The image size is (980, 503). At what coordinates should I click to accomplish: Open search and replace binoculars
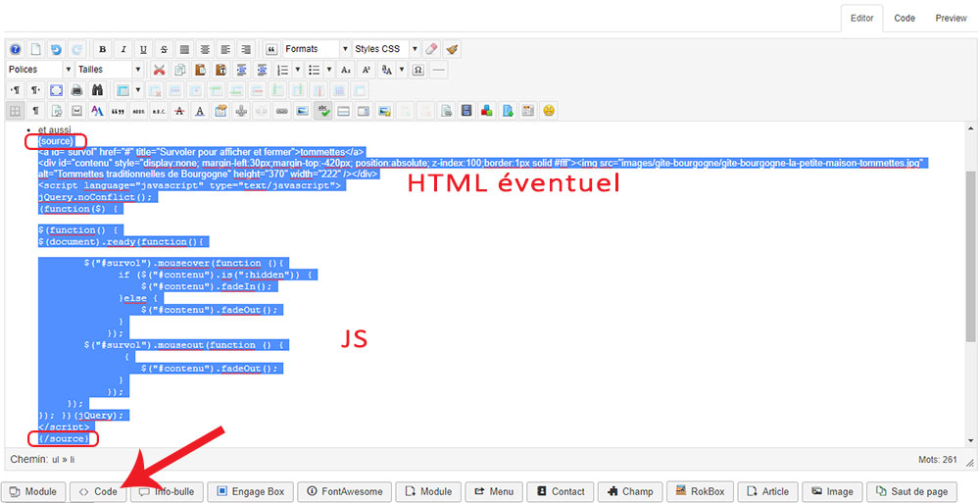(x=97, y=90)
